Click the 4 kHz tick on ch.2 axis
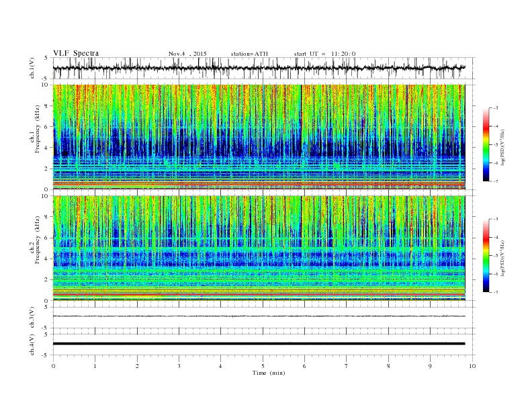532x411 pixels. 46,259
